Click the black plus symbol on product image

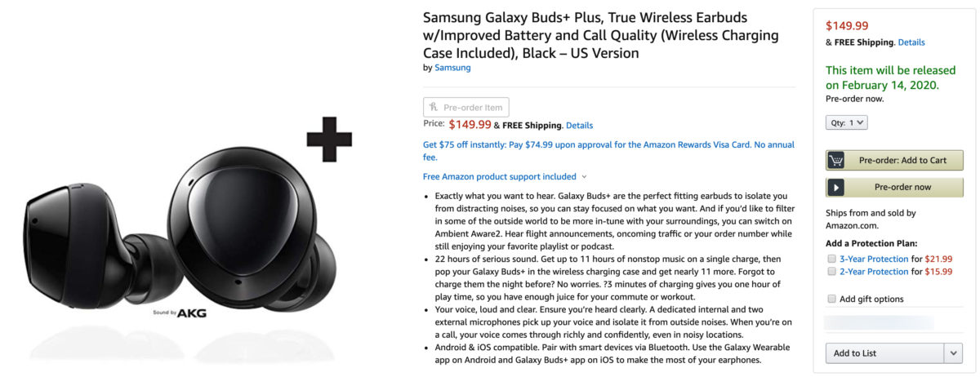329,140
